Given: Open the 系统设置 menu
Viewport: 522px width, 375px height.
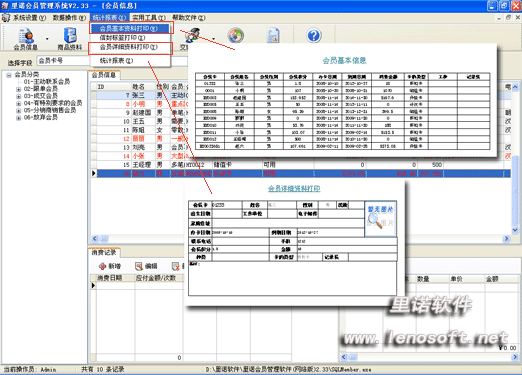Looking at the screenshot, I should [x=29, y=18].
